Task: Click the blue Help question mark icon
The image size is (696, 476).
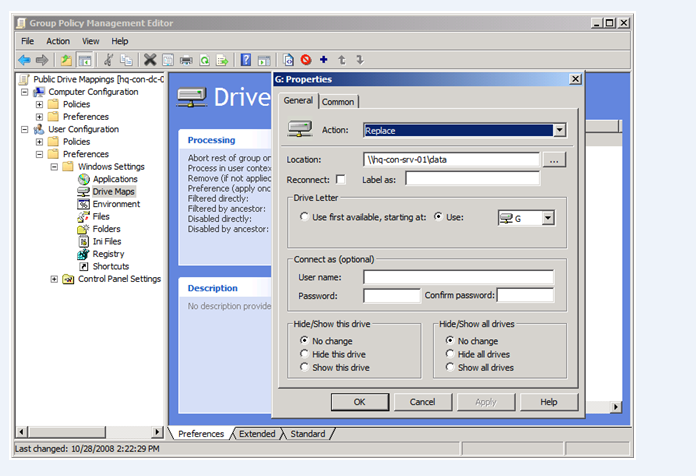Action: point(246,60)
